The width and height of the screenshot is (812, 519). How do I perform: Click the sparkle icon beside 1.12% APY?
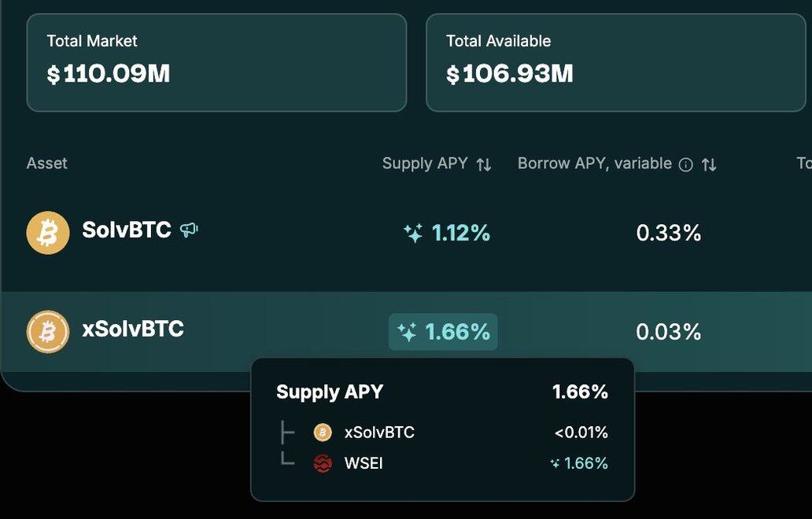413,233
